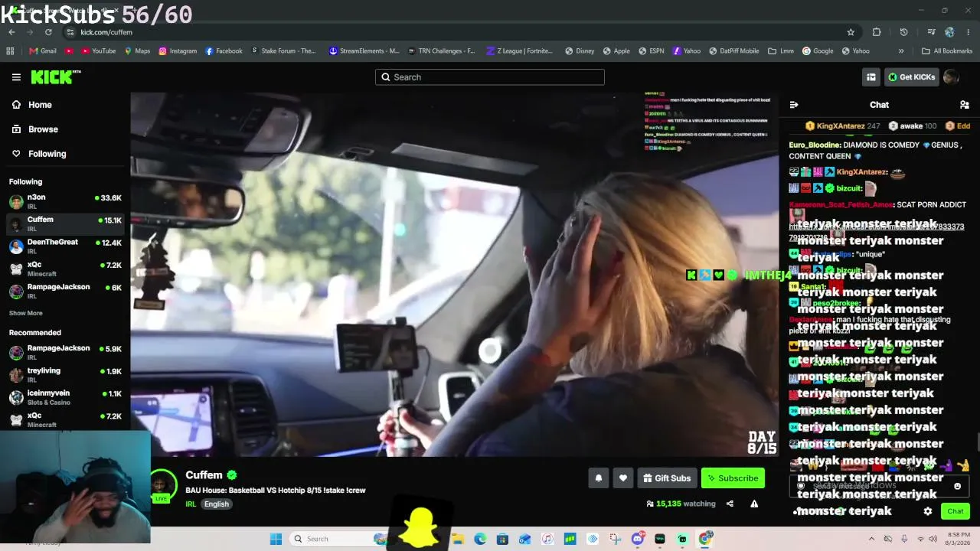Open Discord from the taskbar
Viewport: 980px width, 551px height.
[x=638, y=539]
